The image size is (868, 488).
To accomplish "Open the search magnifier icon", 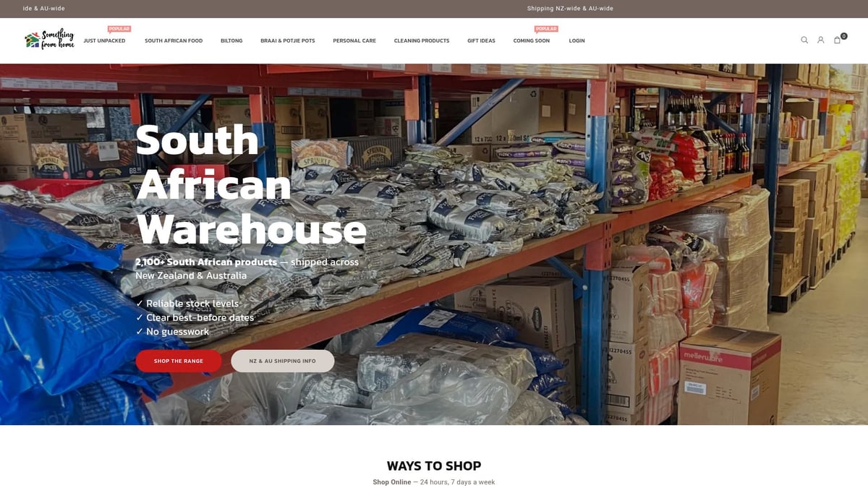I will pyautogui.click(x=804, y=40).
